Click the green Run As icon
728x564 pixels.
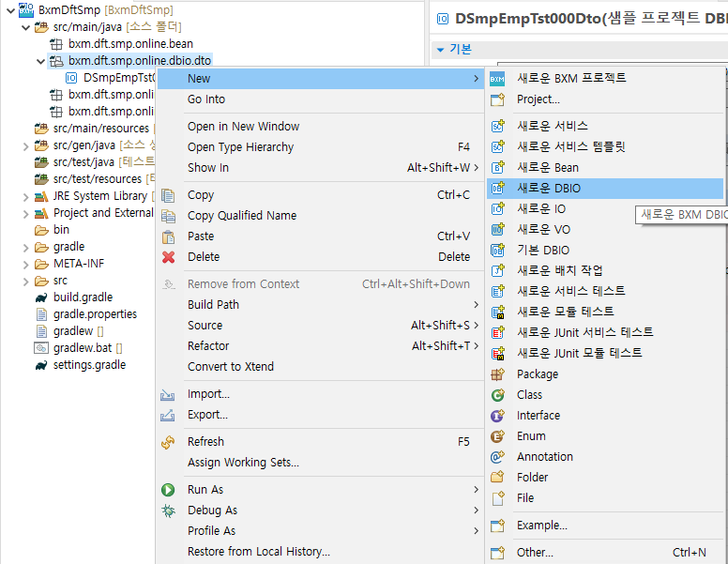[169, 490]
